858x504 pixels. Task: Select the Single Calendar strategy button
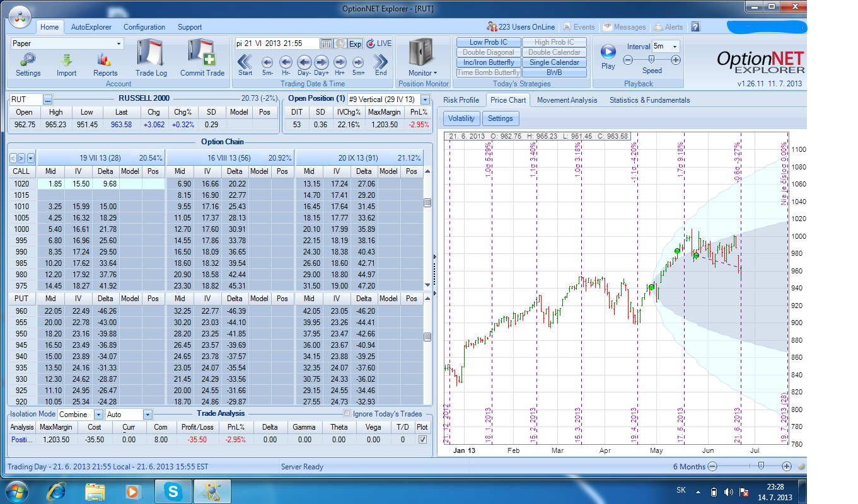555,62
